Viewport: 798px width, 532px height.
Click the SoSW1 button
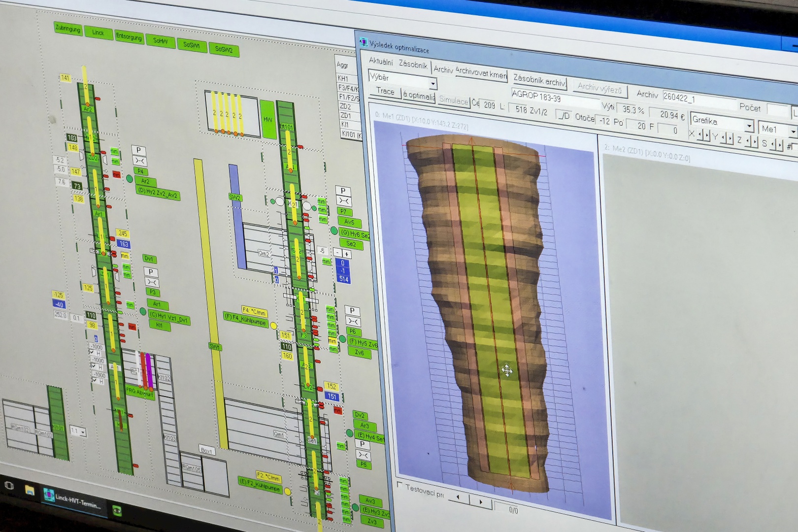(192, 45)
